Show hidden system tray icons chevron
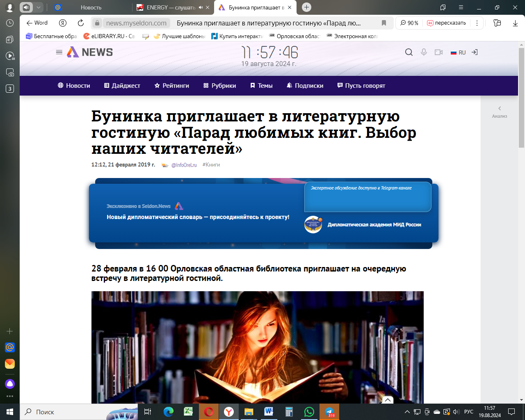This screenshot has width=525, height=420. (407, 412)
